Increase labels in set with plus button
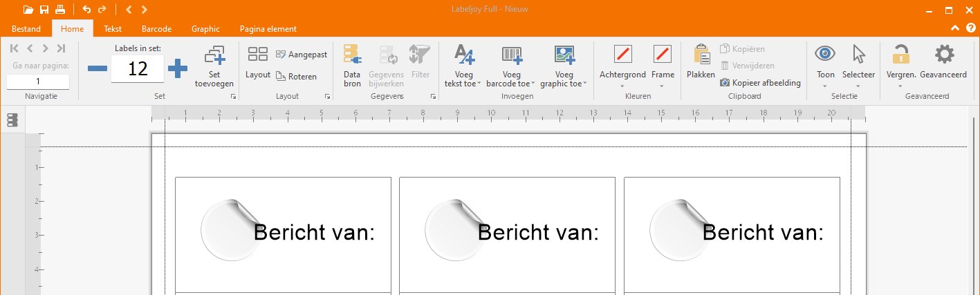The height and width of the screenshot is (295, 980). [178, 68]
